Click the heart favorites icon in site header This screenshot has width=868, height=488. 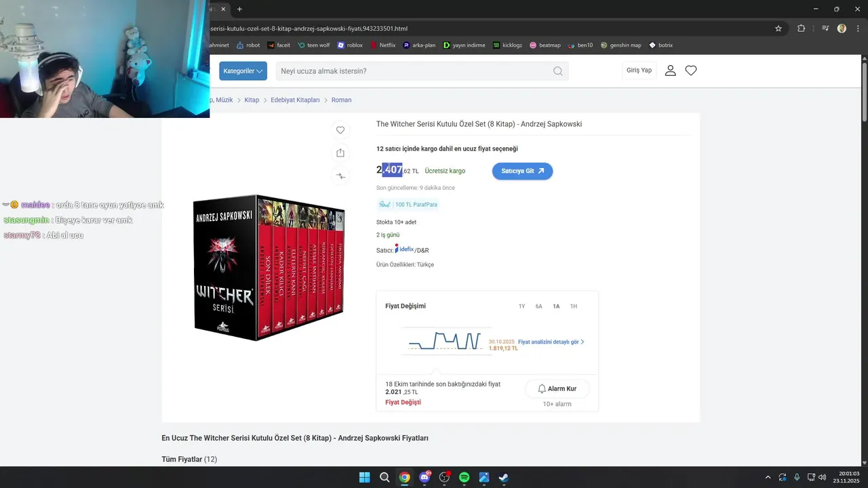[x=691, y=70]
